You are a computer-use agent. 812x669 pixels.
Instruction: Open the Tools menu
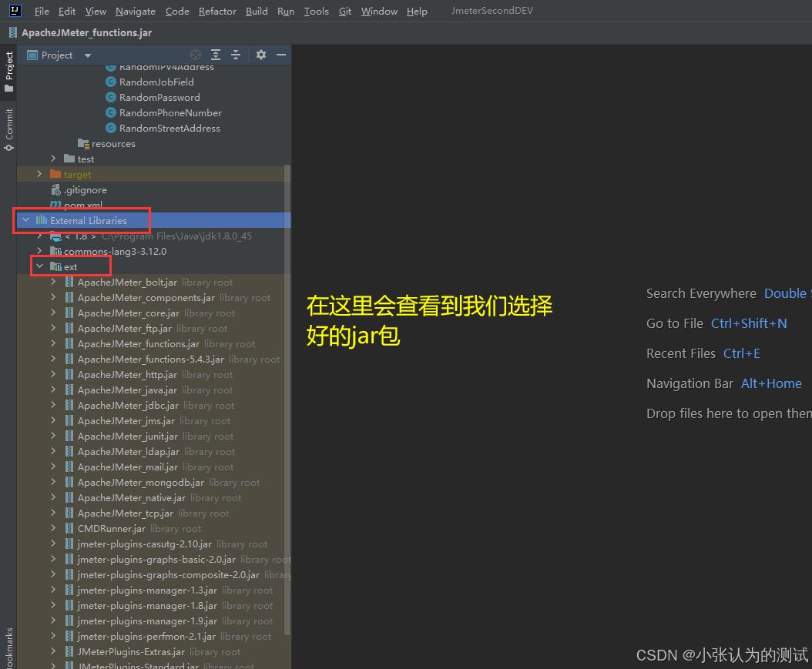coord(317,11)
